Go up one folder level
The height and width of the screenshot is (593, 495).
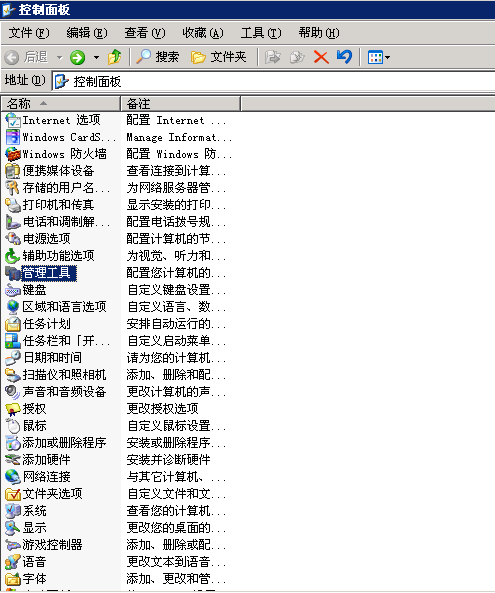coord(115,57)
